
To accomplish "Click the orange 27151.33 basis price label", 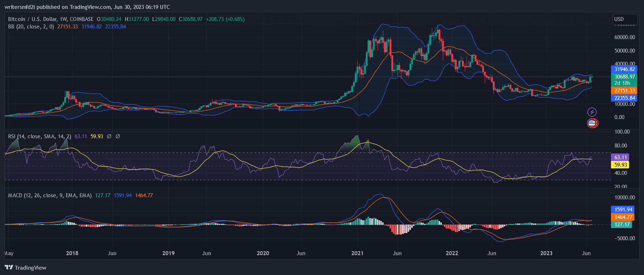I will [624, 91].
